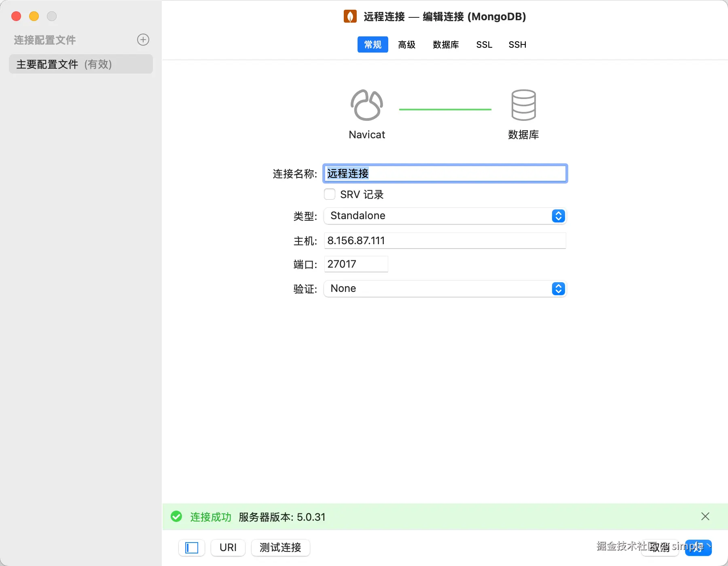Click the blue save button
Viewport: 728px width, 566px height.
[698, 548]
